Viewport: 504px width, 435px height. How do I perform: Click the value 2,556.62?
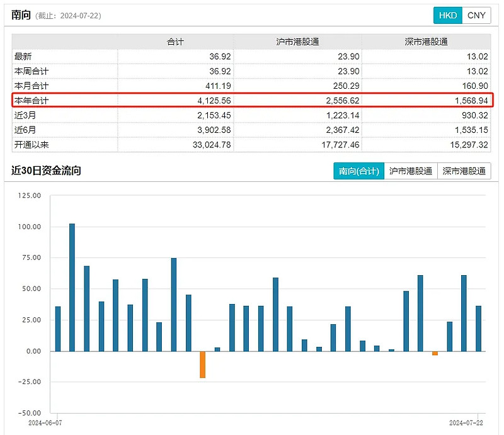pyautogui.click(x=343, y=101)
